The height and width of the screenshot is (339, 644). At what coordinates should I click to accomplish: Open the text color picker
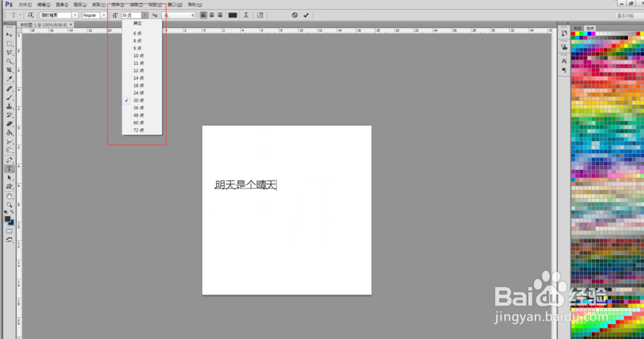click(x=232, y=15)
